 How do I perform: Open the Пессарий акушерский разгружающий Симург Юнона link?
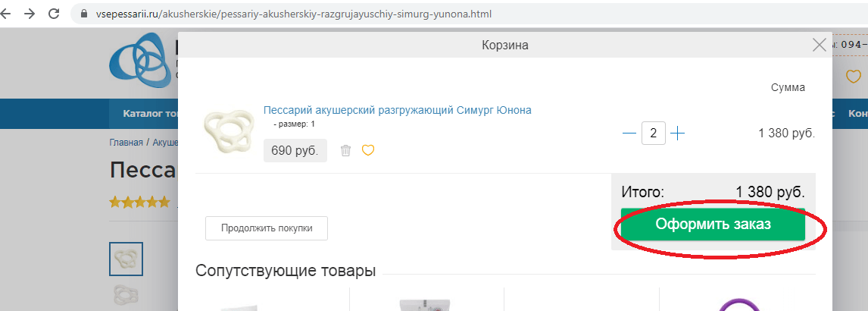pos(398,110)
